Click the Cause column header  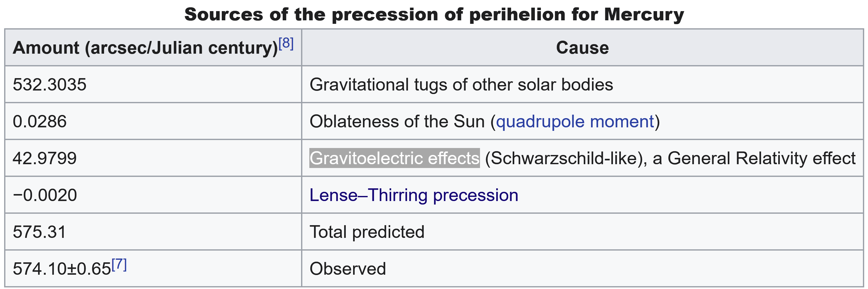pyautogui.click(x=582, y=48)
